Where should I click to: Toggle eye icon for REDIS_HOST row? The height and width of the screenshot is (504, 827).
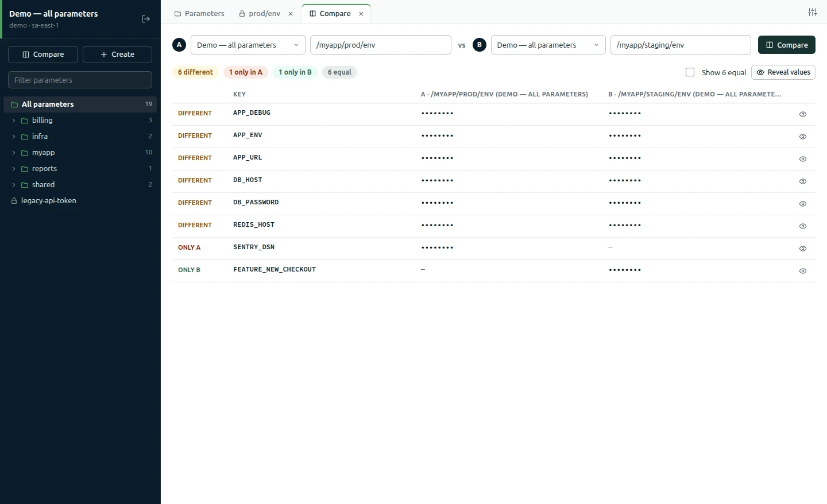[803, 226]
